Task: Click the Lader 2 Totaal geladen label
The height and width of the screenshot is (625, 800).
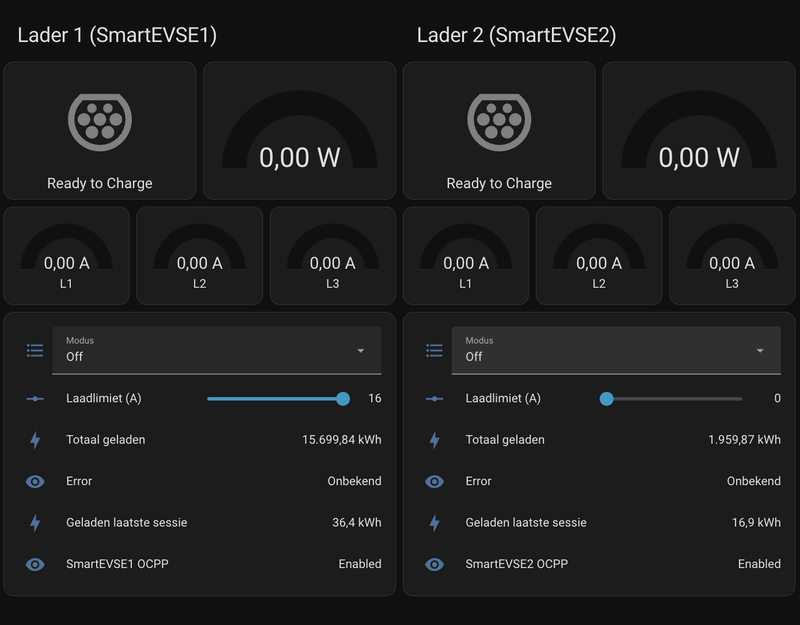Action: (505, 440)
